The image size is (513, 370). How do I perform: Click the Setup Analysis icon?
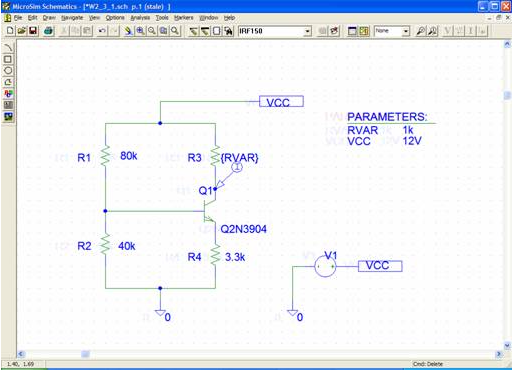pyautogui.click(x=352, y=31)
